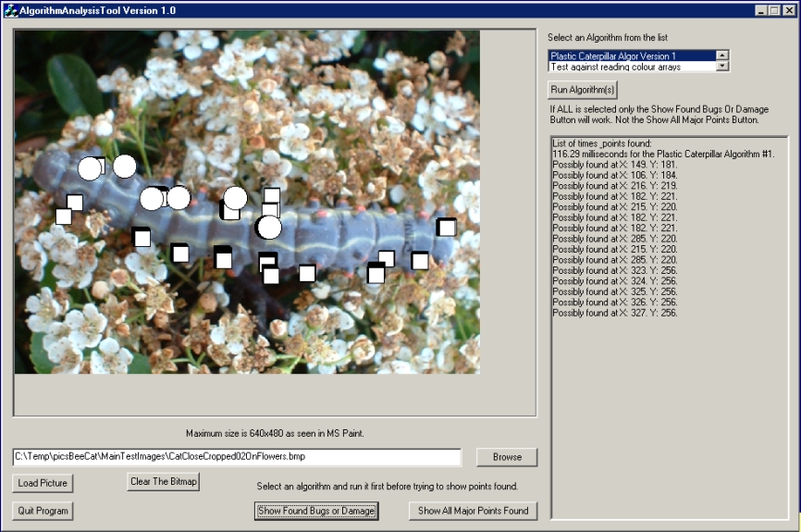Select result line X: 327. Y: 256.
Screen dimensions: 801x532
coord(614,314)
